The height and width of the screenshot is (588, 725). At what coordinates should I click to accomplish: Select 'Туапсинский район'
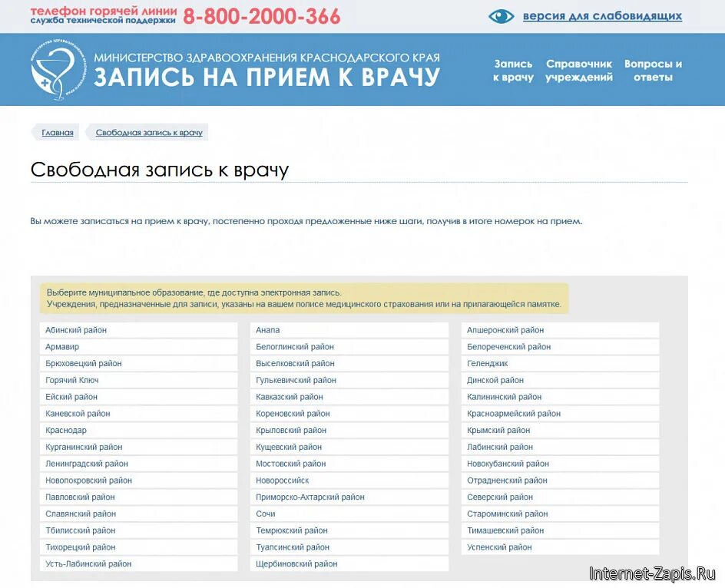coord(349,547)
